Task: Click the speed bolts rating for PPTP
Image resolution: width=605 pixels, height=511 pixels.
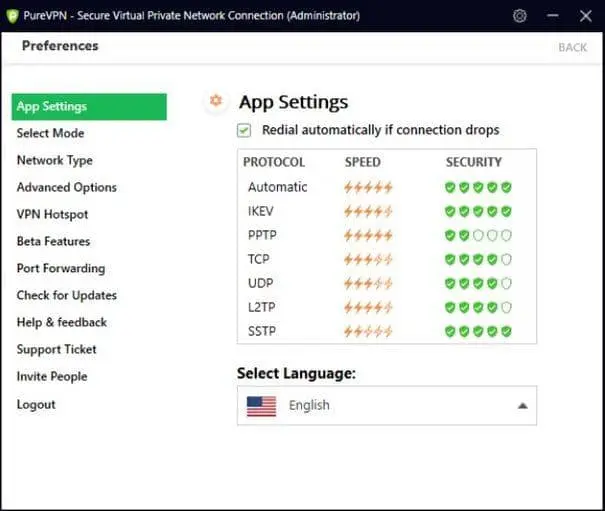Action: (368, 235)
